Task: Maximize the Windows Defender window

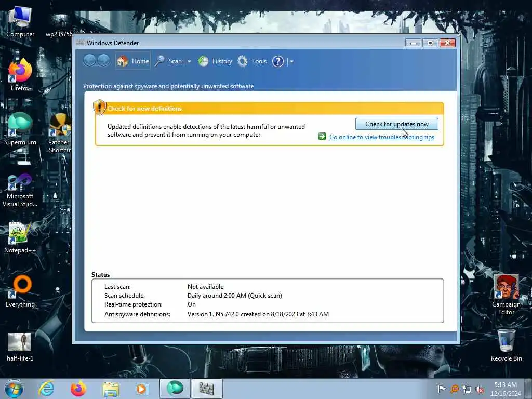Action: (x=430, y=43)
